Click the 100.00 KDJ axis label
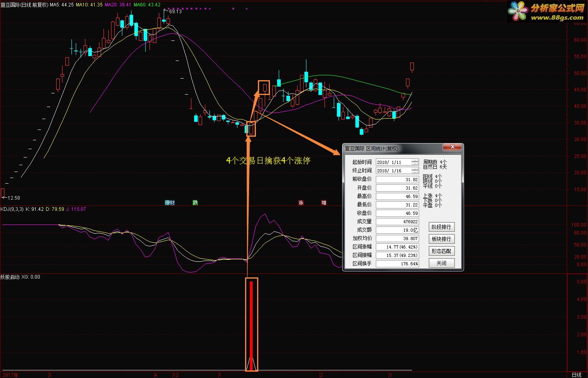The width and height of the screenshot is (588, 378). point(579,225)
